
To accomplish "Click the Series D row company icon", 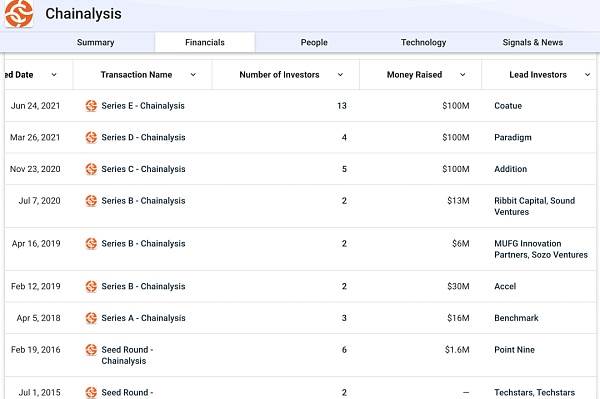I will 91,137.
